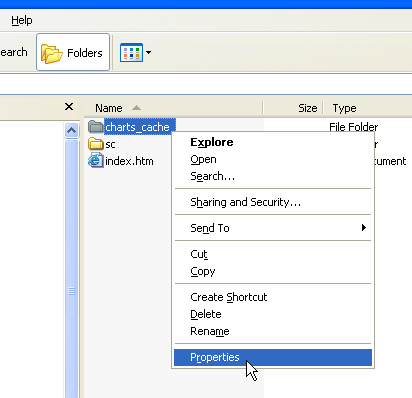The height and width of the screenshot is (398, 412).
Task: Click the Views toolbar icon
Action: click(x=131, y=52)
